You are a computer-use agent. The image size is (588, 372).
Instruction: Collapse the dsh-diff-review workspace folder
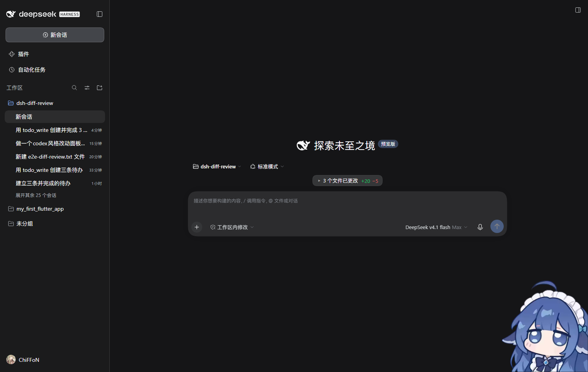pyautogui.click(x=55, y=103)
